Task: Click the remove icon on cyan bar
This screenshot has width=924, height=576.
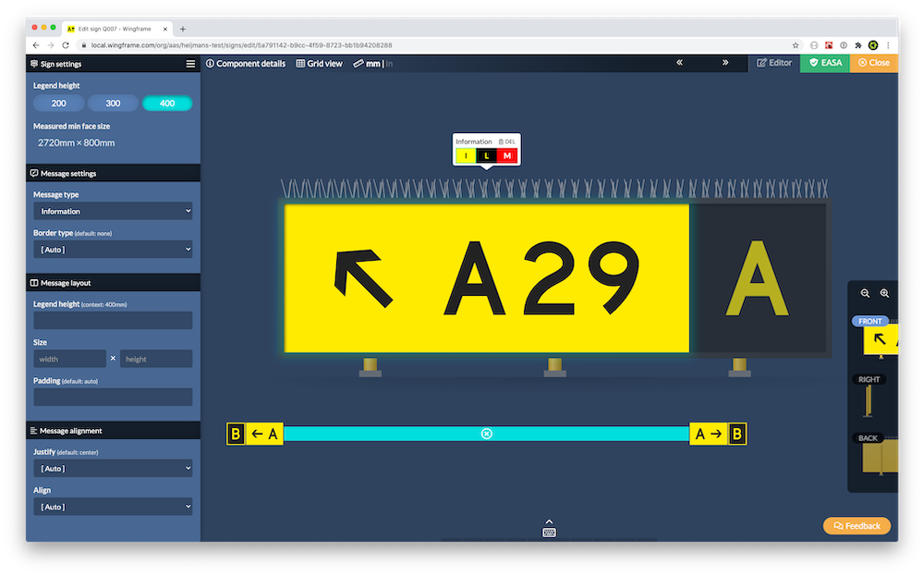Action: point(487,434)
